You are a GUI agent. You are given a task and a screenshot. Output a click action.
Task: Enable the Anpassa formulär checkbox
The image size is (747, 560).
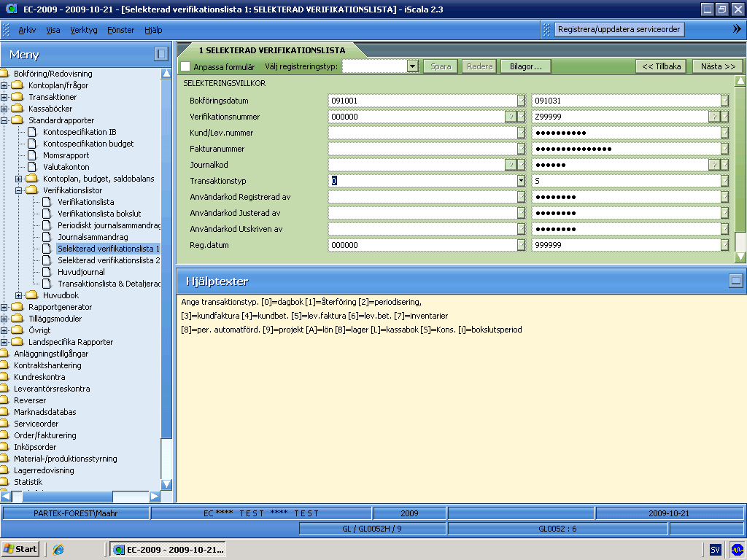pyautogui.click(x=185, y=66)
